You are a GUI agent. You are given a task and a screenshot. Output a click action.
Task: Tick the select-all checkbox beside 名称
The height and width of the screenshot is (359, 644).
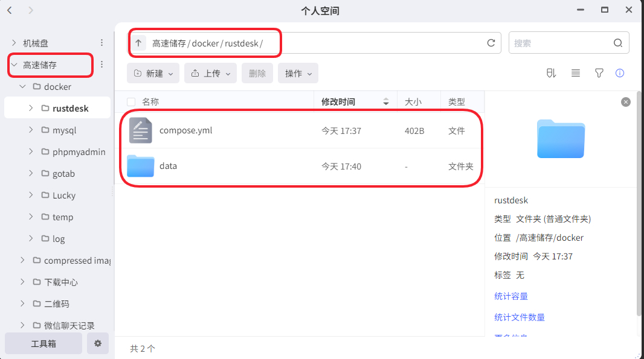click(x=131, y=102)
